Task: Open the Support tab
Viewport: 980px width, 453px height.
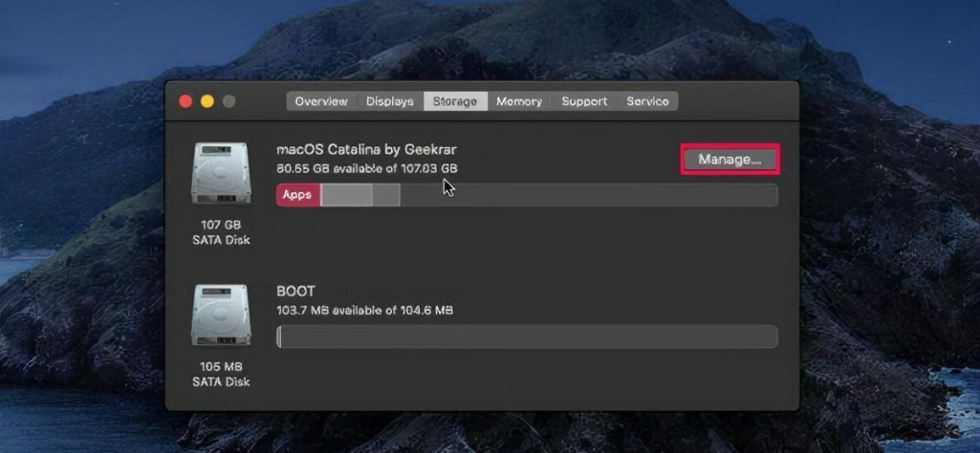Action: point(584,101)
